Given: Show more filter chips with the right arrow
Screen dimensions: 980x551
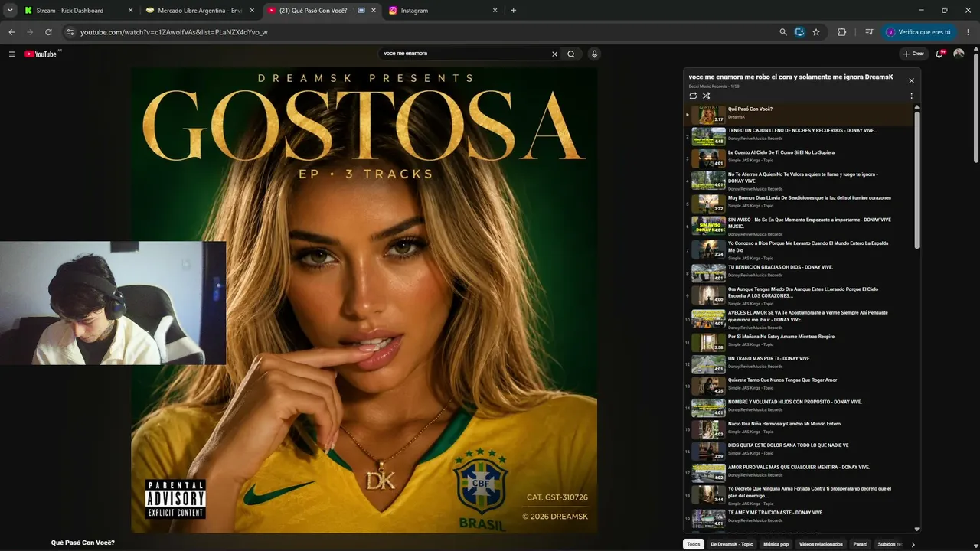Looking at the screenshot, I should coord(913,544).
